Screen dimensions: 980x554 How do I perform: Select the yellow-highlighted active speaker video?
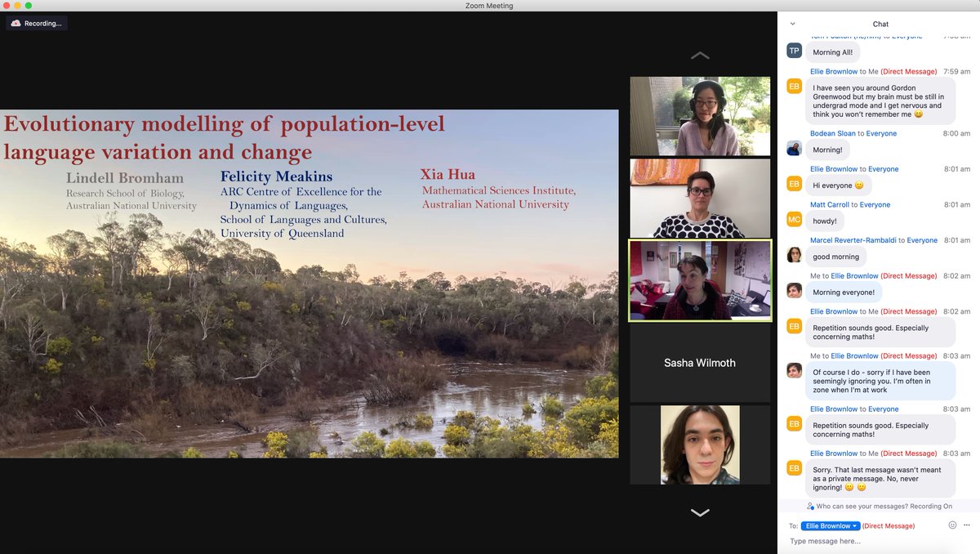point(700,280)
